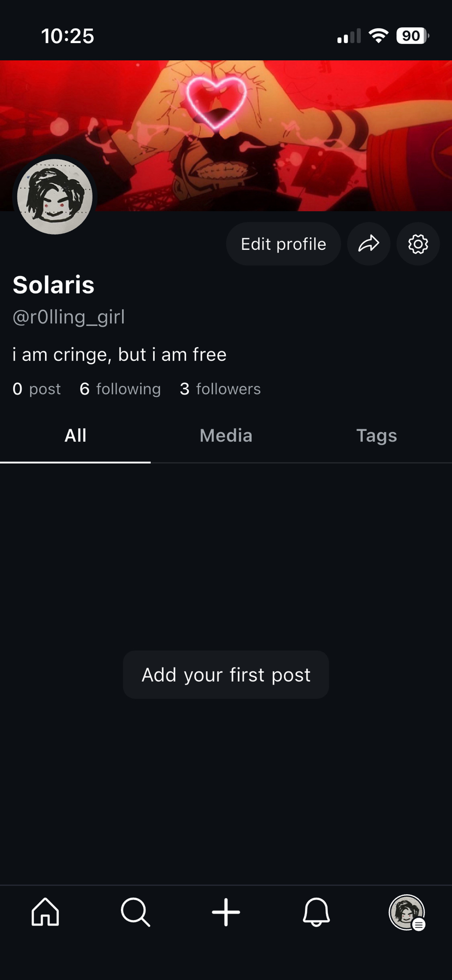Viewport: 452px width, 980px height.
Task: Tap Add your first post button
Action: [226, 675]
